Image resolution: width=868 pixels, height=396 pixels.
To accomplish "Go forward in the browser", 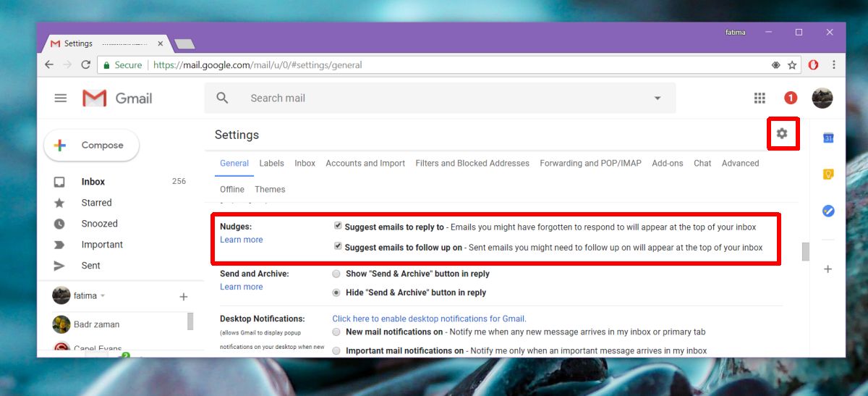I will 67,65.
